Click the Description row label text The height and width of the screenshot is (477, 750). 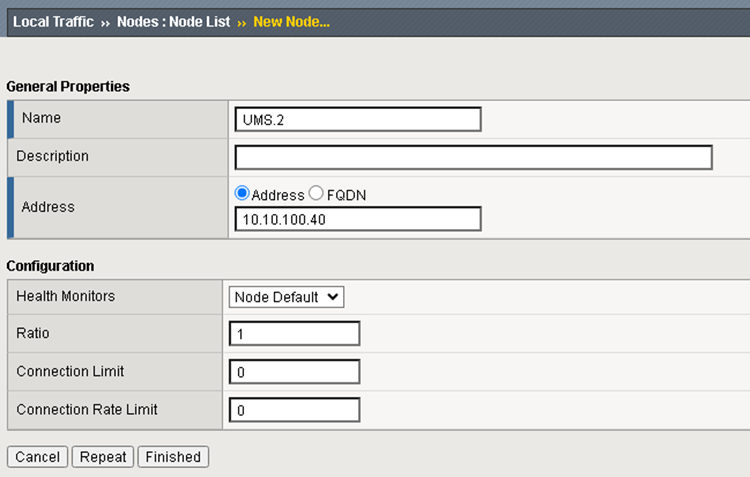(x=52, y=156)
